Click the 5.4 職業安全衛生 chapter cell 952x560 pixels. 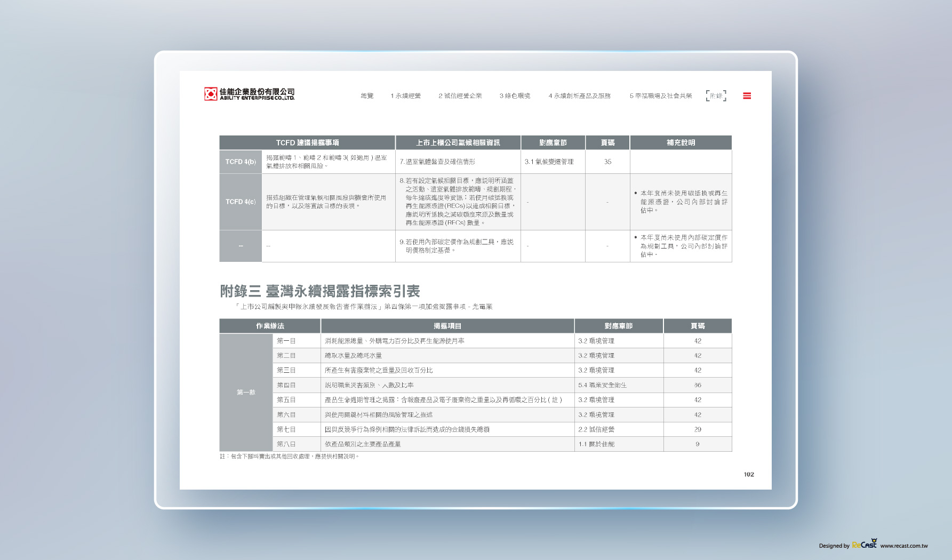(619, 385)
